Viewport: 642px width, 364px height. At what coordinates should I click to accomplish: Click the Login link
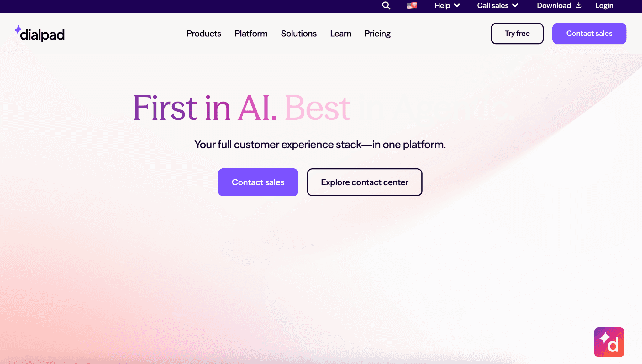[604, 5]
